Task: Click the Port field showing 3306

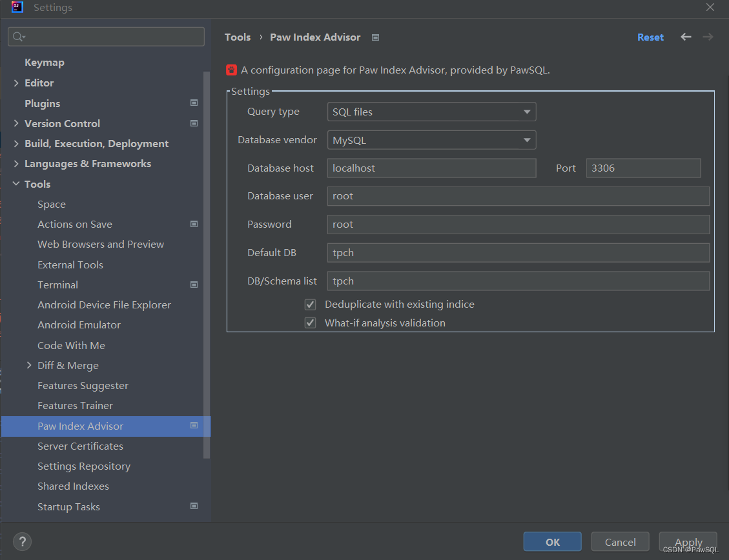Action: pyautogui.click(x=644, y=168)
